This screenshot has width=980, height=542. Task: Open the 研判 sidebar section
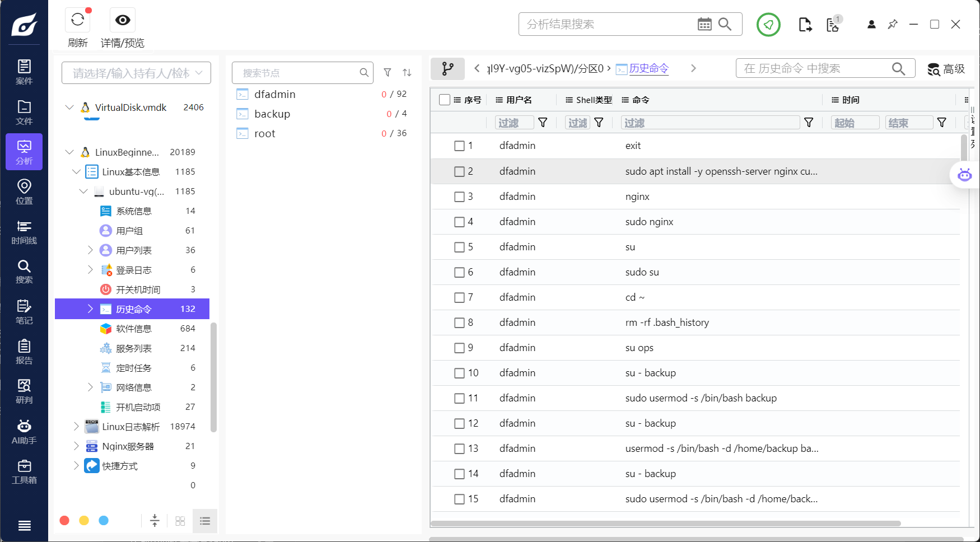tap(24, 391)
